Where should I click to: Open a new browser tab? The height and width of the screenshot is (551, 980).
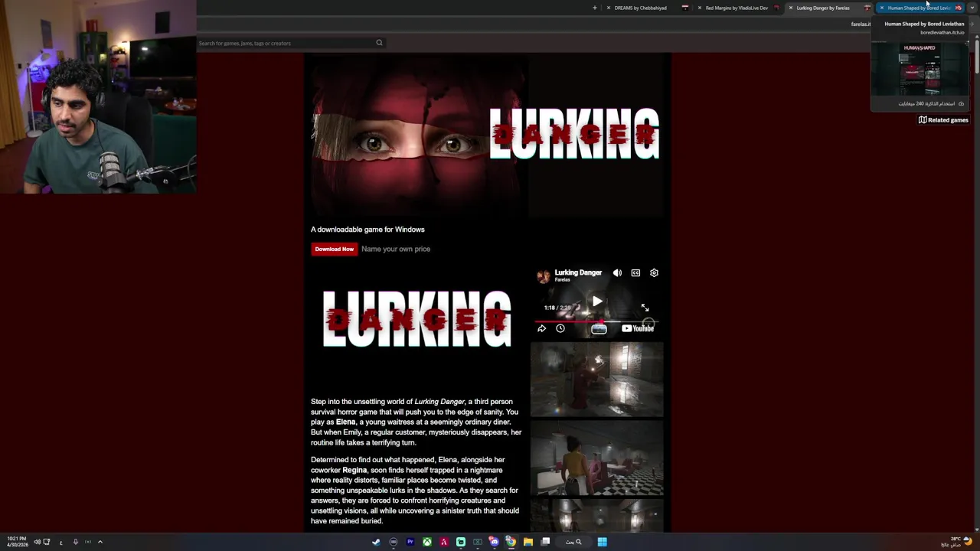(x=594, y=8)
